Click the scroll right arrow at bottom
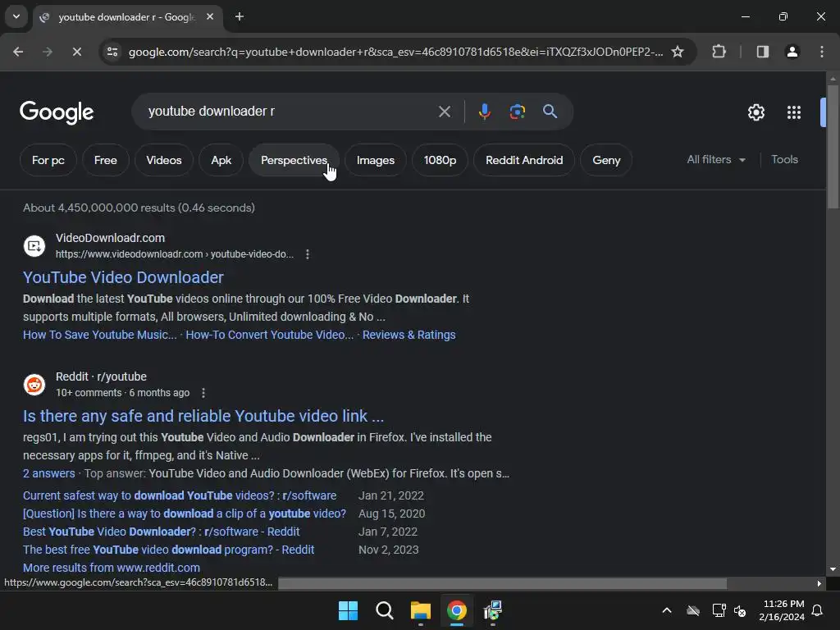This screenshot has width=840, height=630. click(x=819, y=583)
